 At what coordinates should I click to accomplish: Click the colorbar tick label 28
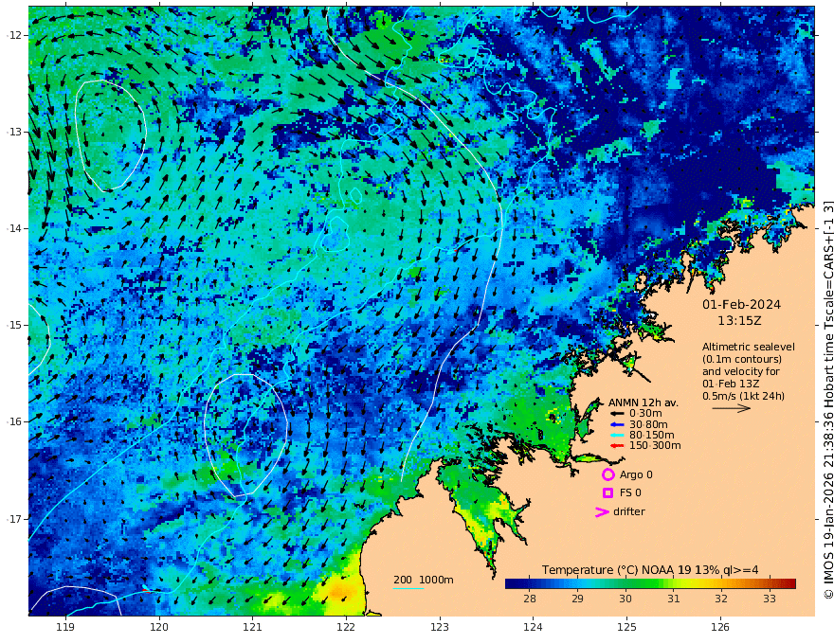coord(529,599)
